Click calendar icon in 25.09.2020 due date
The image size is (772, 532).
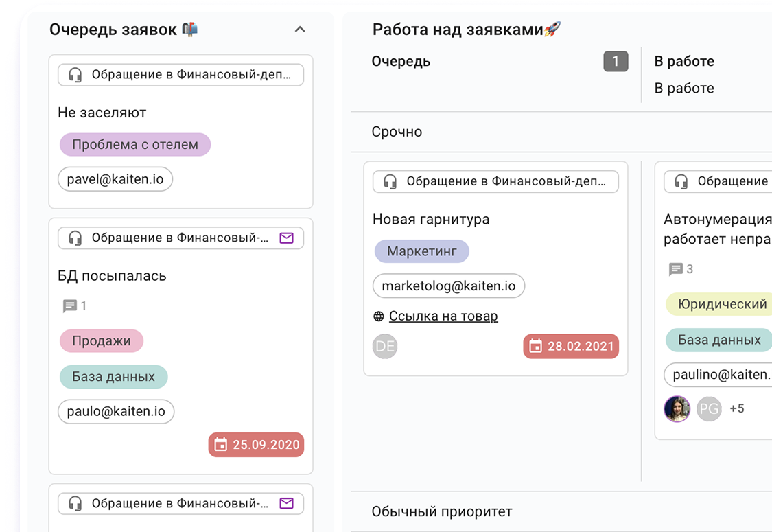pos(220,445)
